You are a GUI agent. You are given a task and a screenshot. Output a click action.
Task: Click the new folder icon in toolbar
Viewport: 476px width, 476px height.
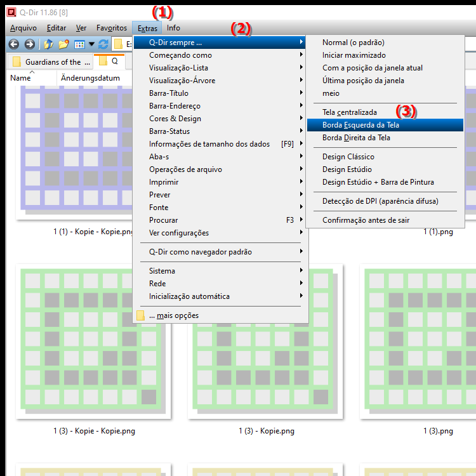click(x=63, y=44)
